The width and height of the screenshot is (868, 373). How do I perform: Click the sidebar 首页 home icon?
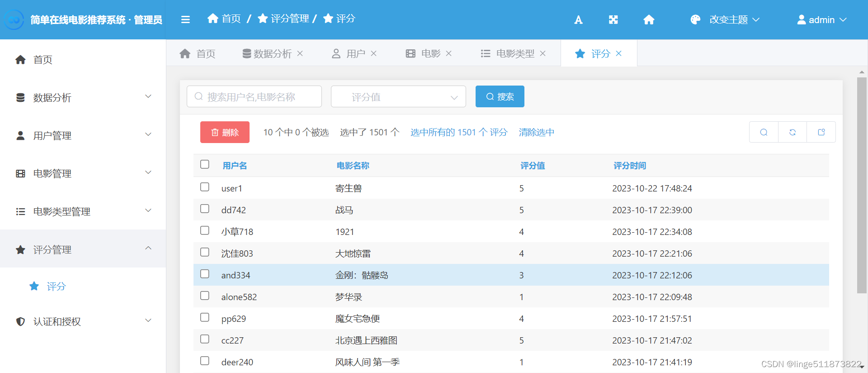(20, 60)
